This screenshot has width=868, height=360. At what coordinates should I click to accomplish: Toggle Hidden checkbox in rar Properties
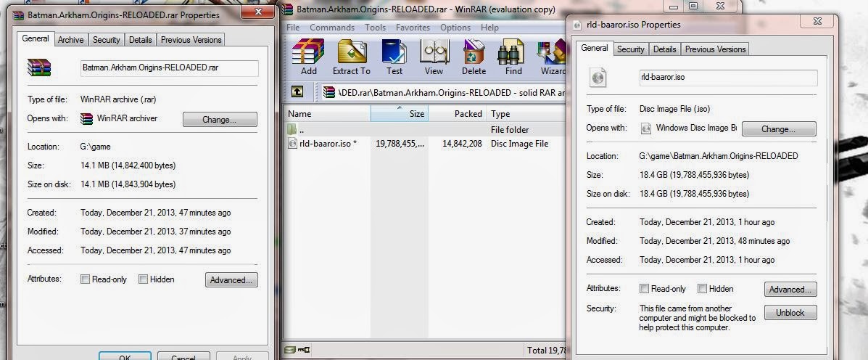click(x=143, y=279)
